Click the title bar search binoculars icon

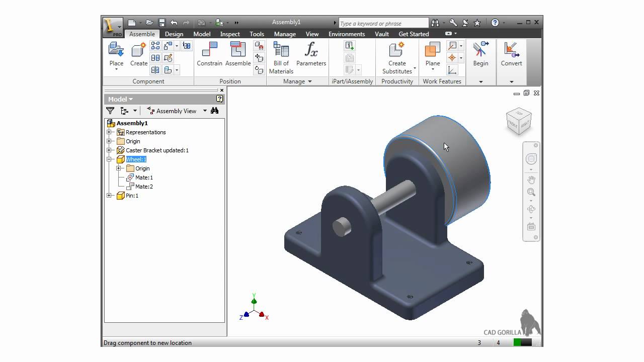(x=435, y=23)
